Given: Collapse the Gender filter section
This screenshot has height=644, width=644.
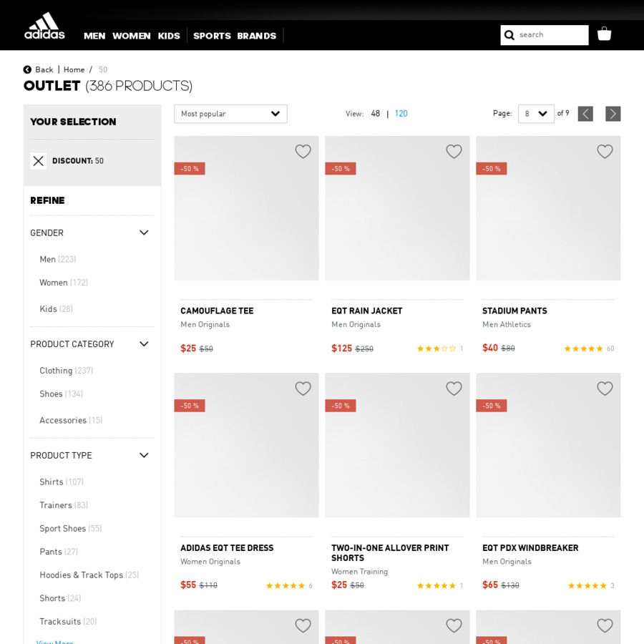Looking at the screenshot, I should point(144,233).
